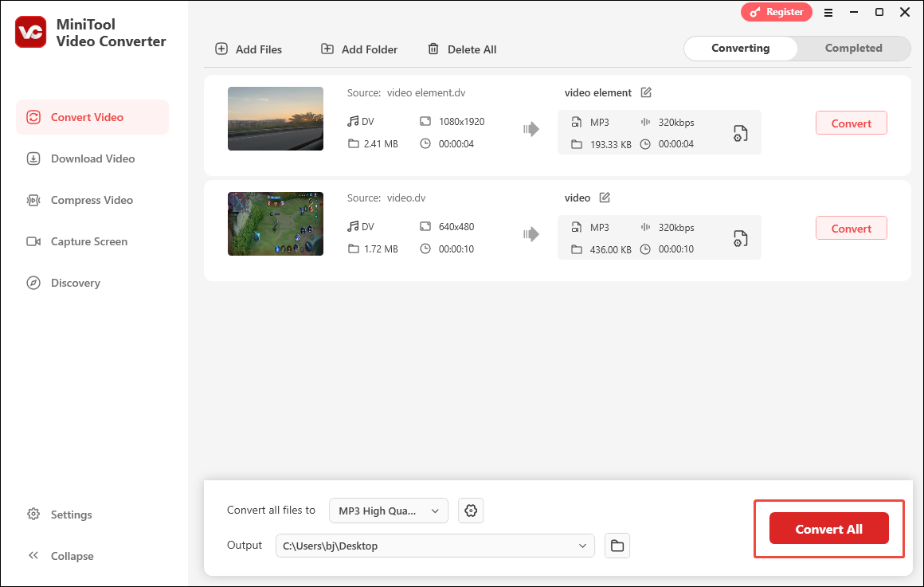
Task: Click the "640x480" resolution value
Action: click(456, 226)
